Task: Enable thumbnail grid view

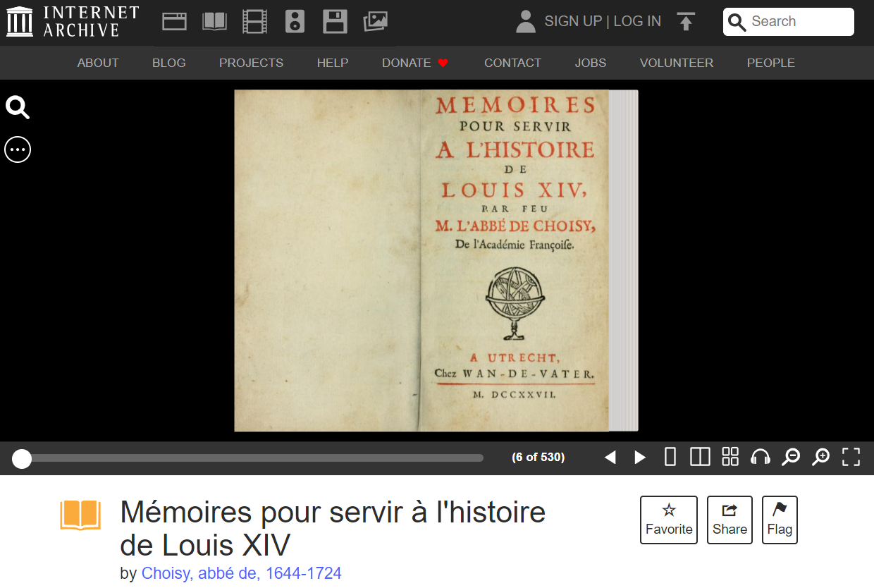Action: click(730, 457)
